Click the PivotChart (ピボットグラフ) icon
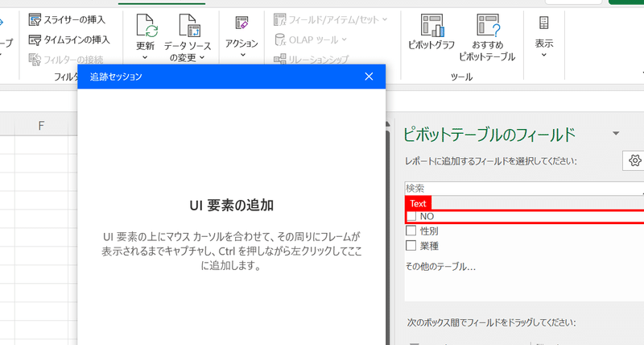Image resolution: width=644 pixels, height=345 pixels. pyautogui.click(x=431, y=25)
